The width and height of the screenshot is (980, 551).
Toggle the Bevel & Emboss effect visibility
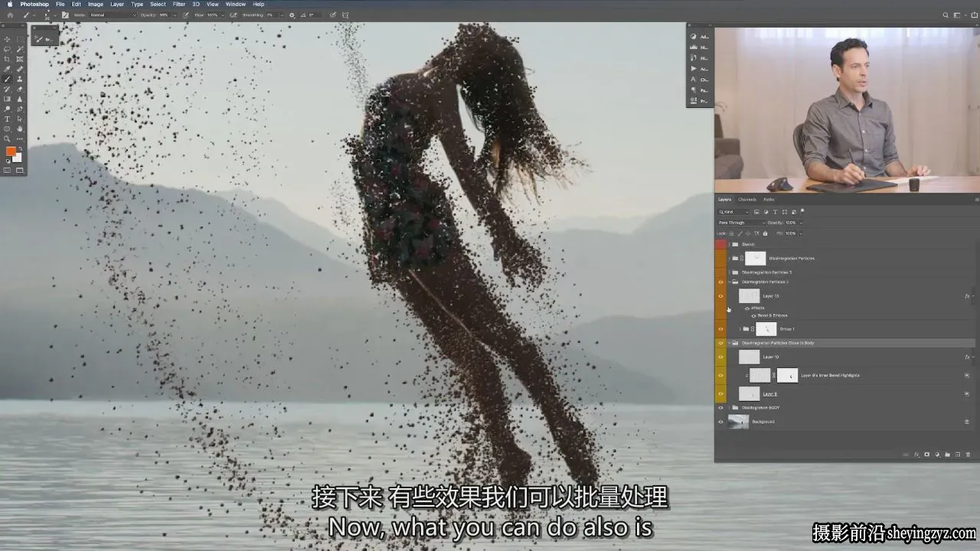(753, 315)
